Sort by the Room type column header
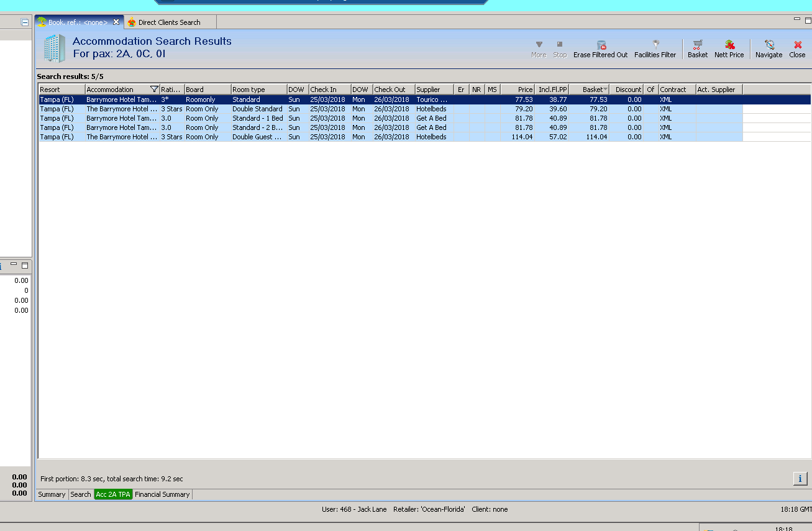The image size is (812, 531). click(258, 90)
